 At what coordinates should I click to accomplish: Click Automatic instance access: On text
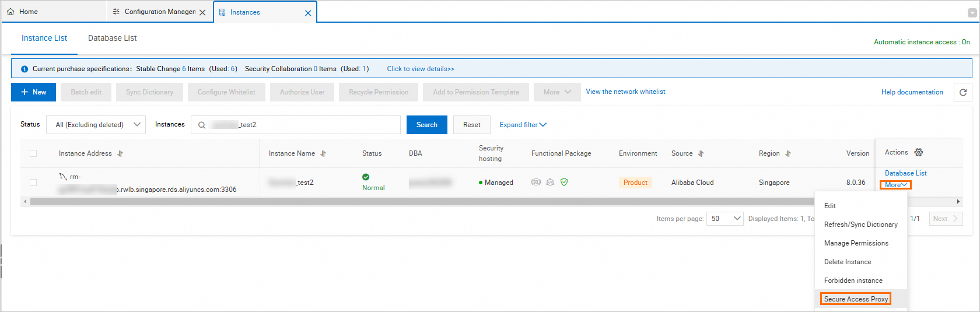(922, 42)
